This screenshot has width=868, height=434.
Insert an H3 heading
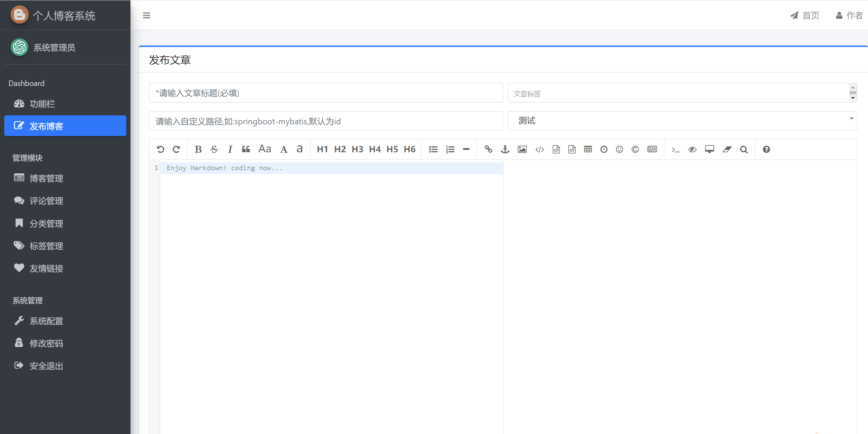pos(357,149)
